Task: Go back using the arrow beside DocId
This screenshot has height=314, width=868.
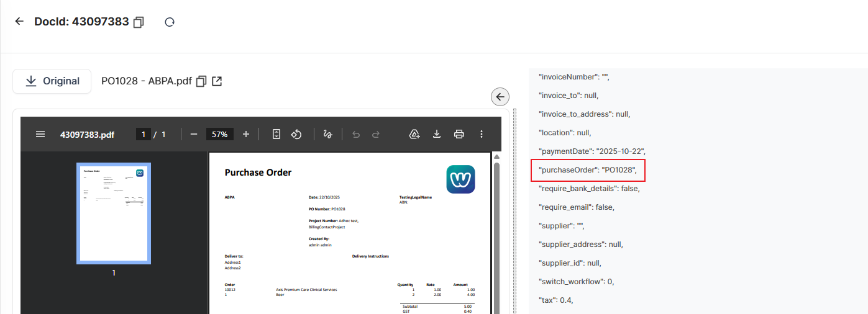Action: (x=19, y=22)
